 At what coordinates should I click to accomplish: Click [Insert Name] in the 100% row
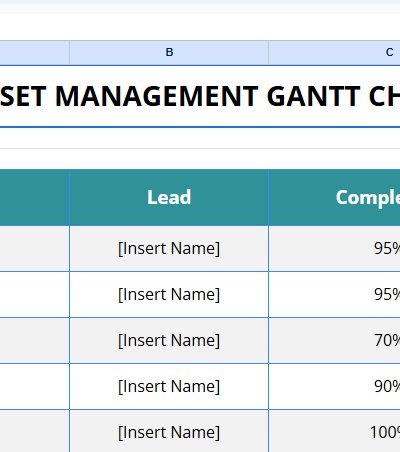pyautogui.click(x=169, y=432)
